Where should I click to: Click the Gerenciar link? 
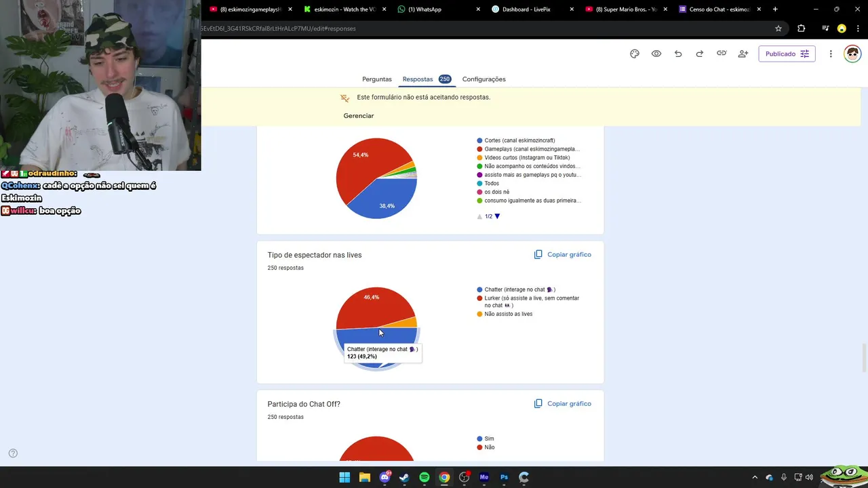coord(359,116)
